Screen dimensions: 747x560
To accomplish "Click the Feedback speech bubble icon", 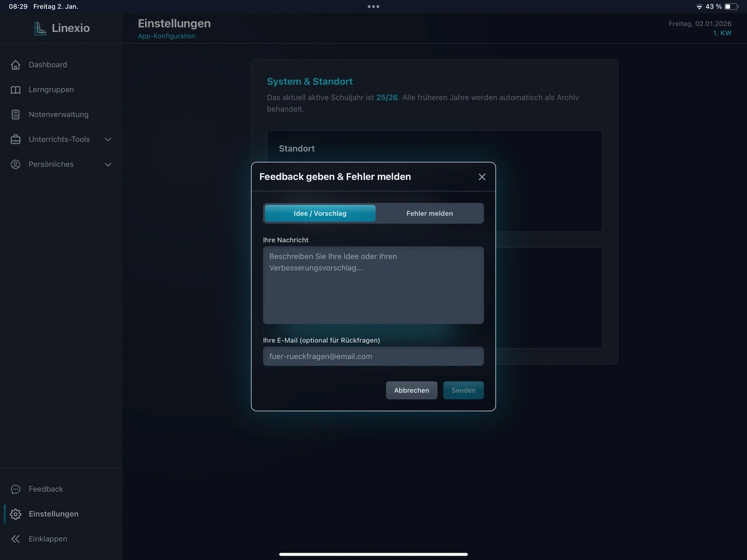I will [16, 489].
